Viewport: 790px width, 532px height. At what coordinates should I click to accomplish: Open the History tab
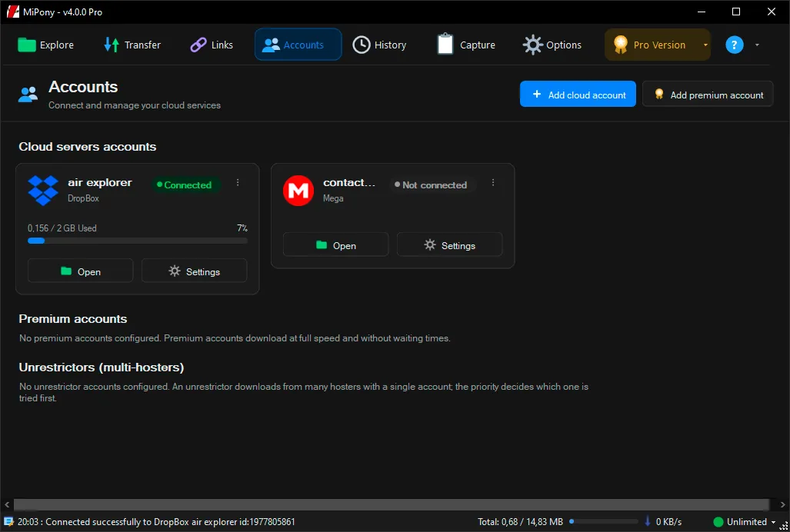pyautogui.click(x=379, y=45)
